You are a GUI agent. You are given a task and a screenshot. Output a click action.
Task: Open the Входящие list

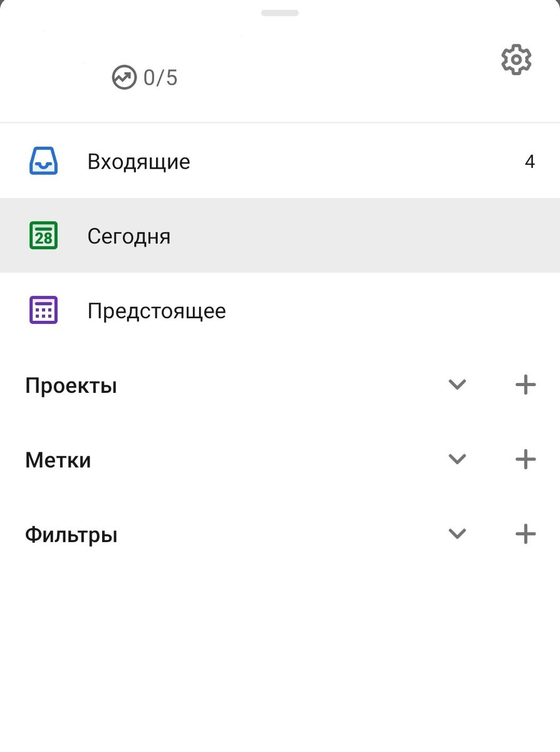click(140, 161)
